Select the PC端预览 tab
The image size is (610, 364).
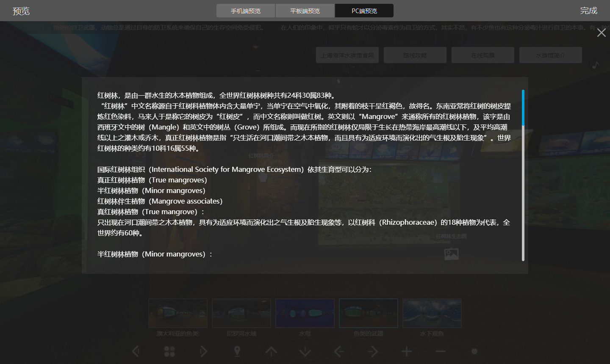click(x=364, y=11)
